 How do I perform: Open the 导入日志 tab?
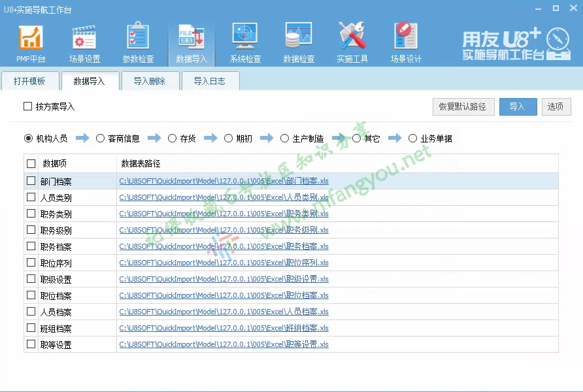(209, 82)
